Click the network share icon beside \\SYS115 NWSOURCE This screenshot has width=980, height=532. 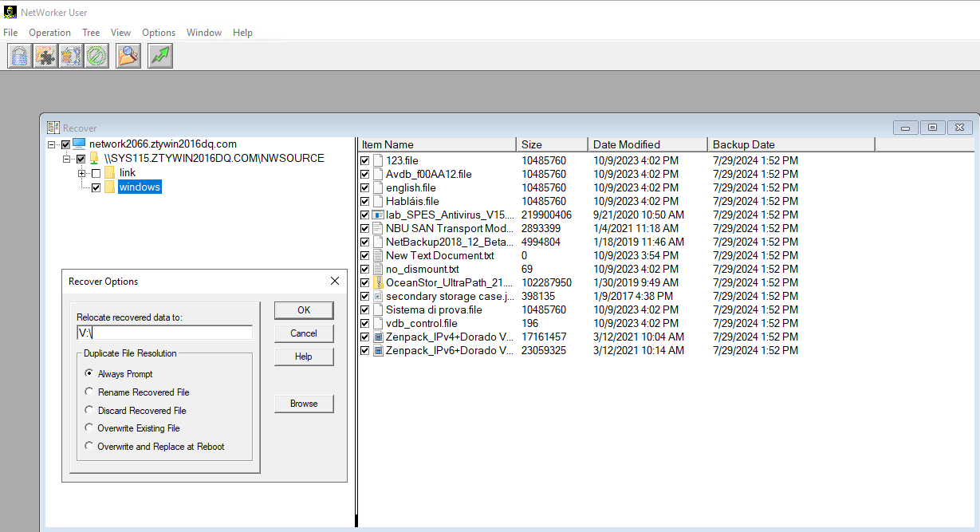94,159
